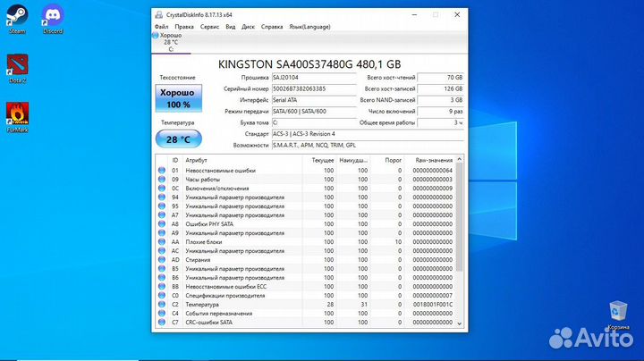Click the attribute list scrollbar down arrow
This screenshot has width=644, height=361.
pyautogui.click(x=460, y=323)
